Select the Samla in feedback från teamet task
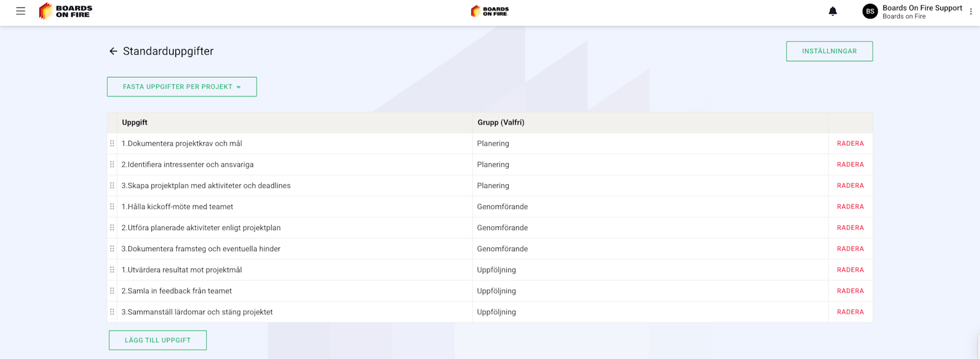This screenshot has width=980, height=359. [x=177, y=291]
